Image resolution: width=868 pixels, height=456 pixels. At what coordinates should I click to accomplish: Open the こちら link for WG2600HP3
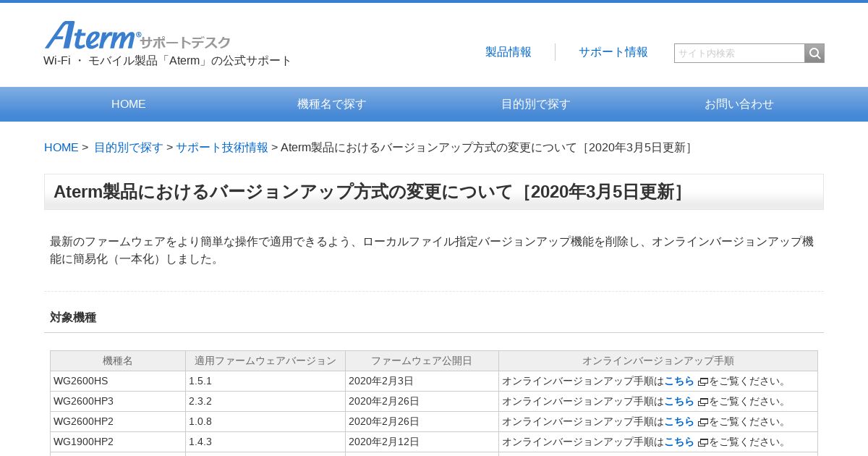pos(679,401)
